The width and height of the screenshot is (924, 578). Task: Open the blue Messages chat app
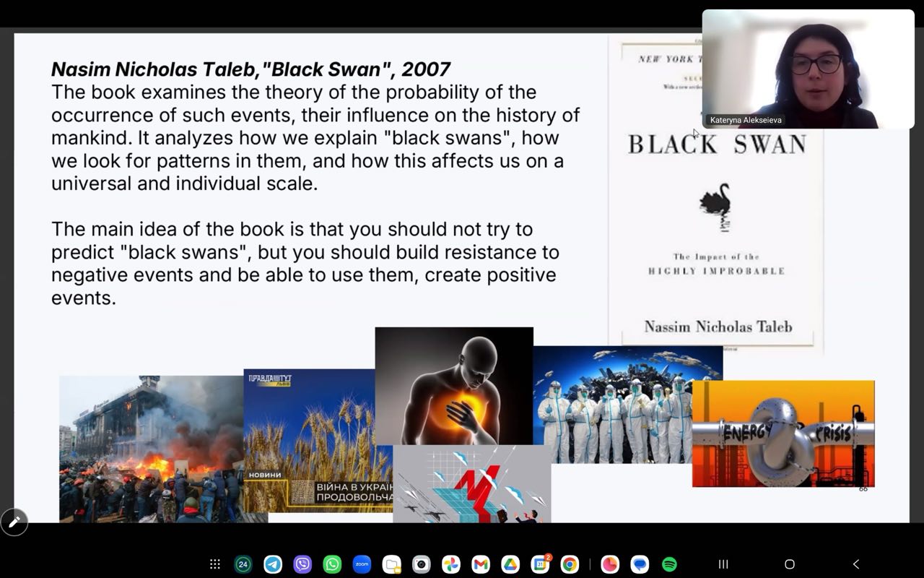[x=640, y=564]
